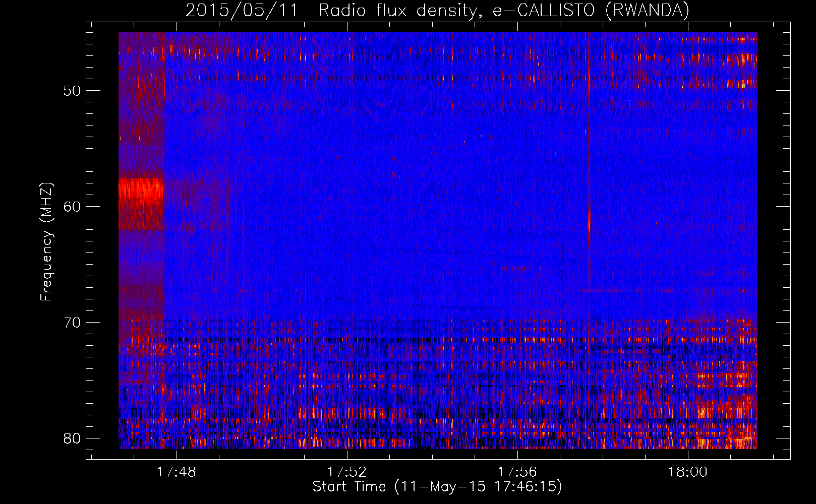Click the 80 MHz frequency tick label
The image size is (816, 504).
tap(73, 438)
